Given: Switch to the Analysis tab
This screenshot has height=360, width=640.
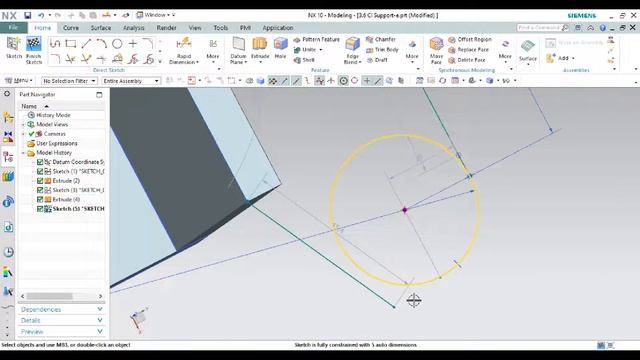Looking at the screenshot, I should (x=134, y=28).
